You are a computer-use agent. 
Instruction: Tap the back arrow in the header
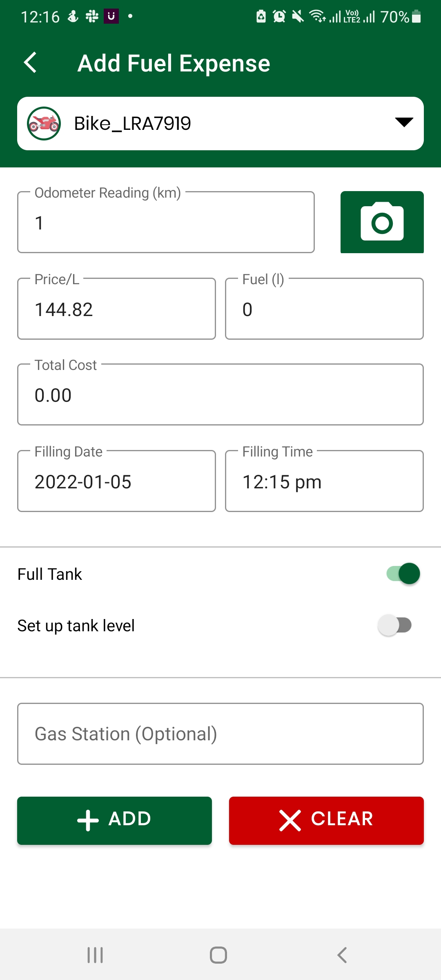click(31, 63)
